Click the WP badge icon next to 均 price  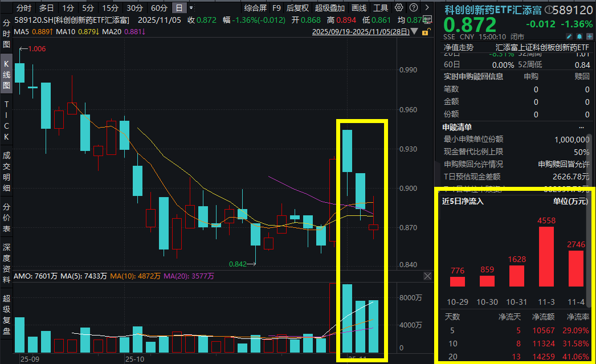tap(427, 19)
